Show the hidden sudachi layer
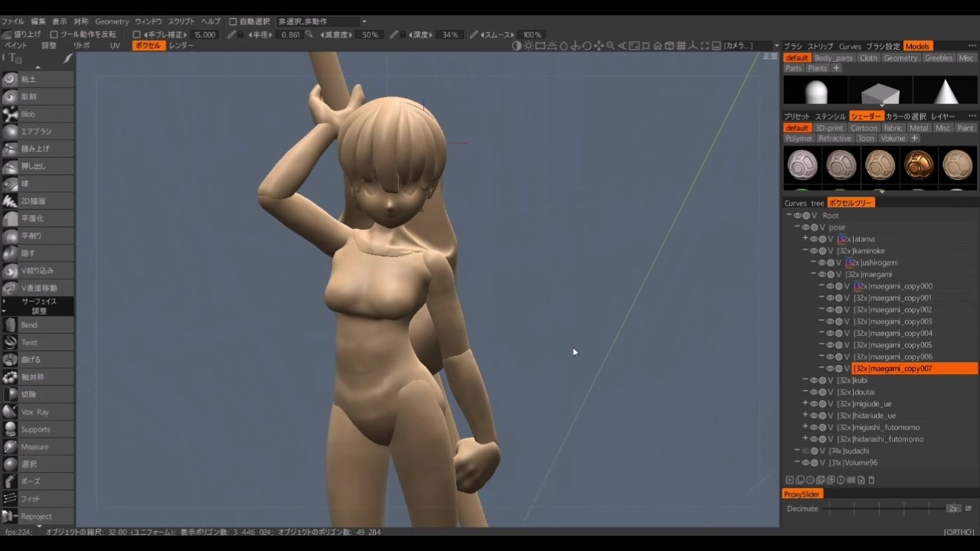Viewport: 980px width, 551px height. point(805,451)
